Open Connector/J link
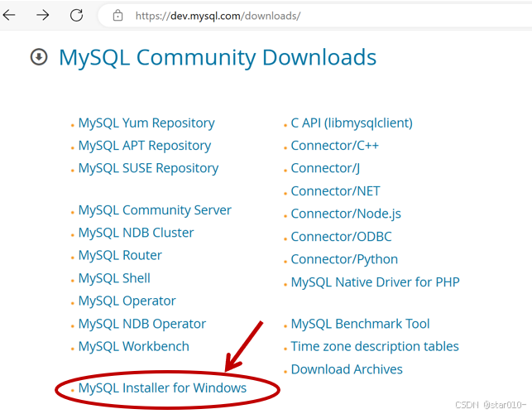Viewport: 532px width, 414px height. coord(325,168)
